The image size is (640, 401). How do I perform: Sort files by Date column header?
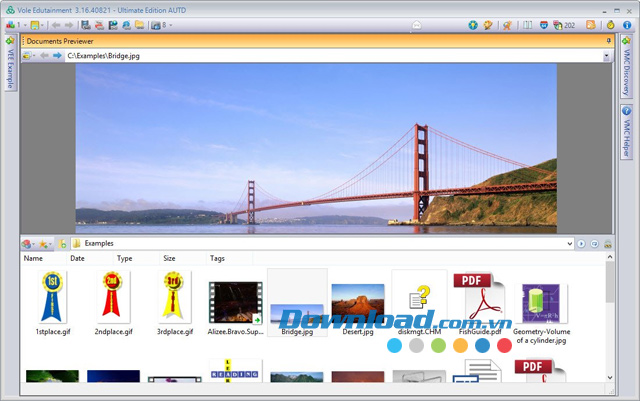(90, 258)
